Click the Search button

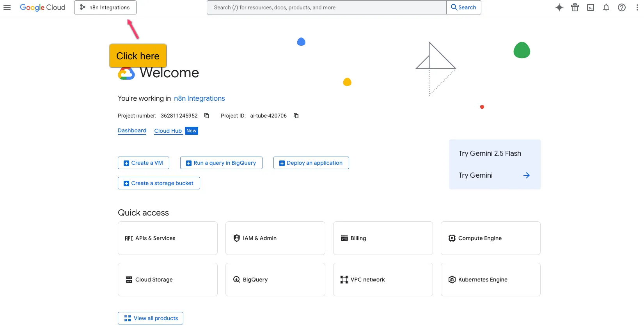click(464, 7)
